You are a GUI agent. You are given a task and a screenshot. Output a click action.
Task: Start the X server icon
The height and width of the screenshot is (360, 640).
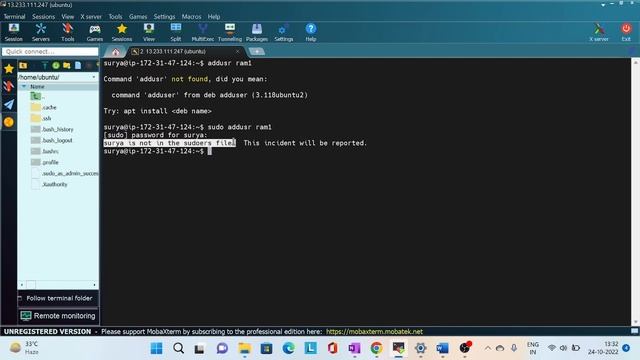pyautogui.click(x=599, y=32)
